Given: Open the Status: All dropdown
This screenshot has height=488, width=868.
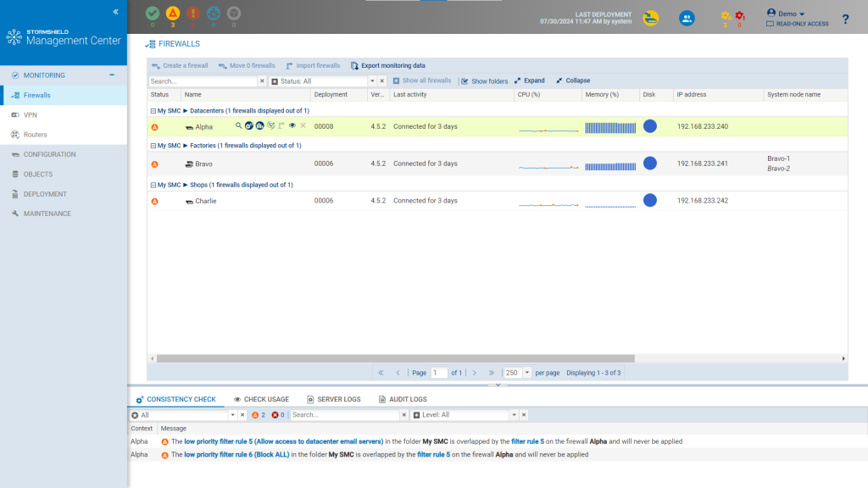Looking at the screenshot, I should (x=373, y=81).
